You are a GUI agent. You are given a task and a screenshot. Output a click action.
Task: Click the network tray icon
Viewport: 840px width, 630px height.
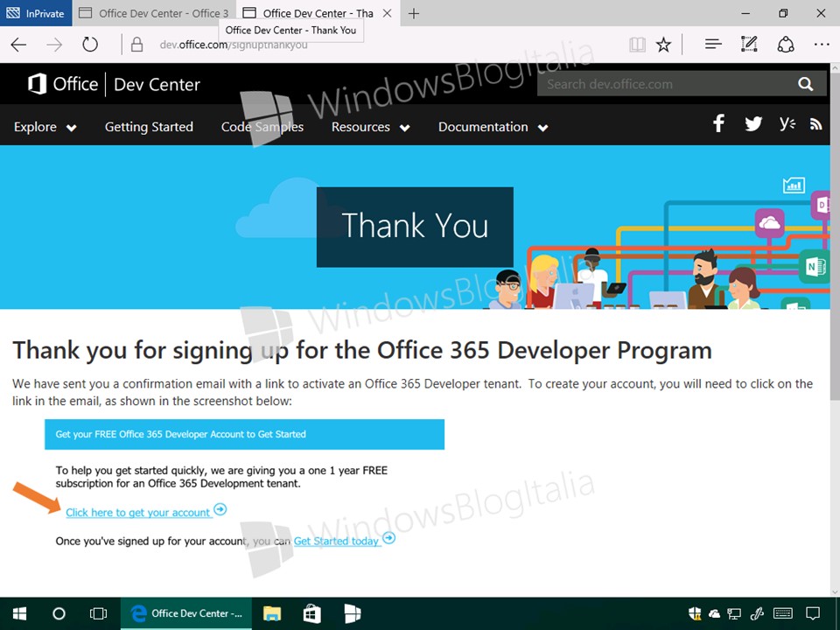[x=734, y=614]
